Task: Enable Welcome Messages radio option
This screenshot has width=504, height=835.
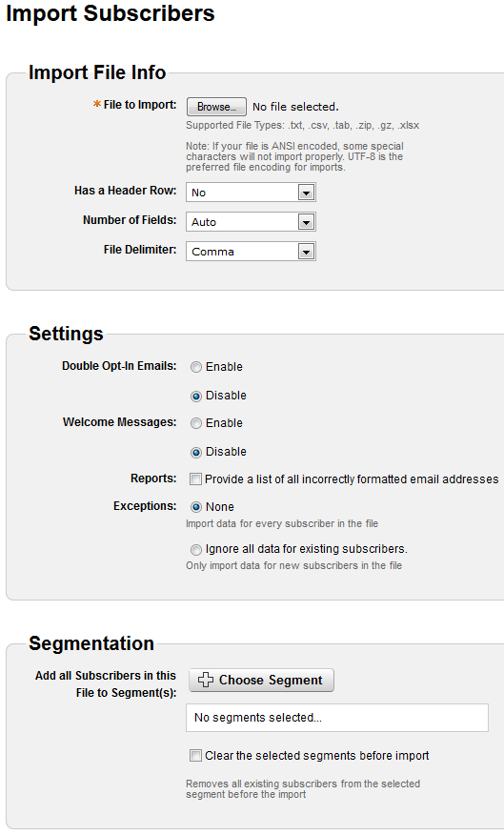Action: [196, 423]
